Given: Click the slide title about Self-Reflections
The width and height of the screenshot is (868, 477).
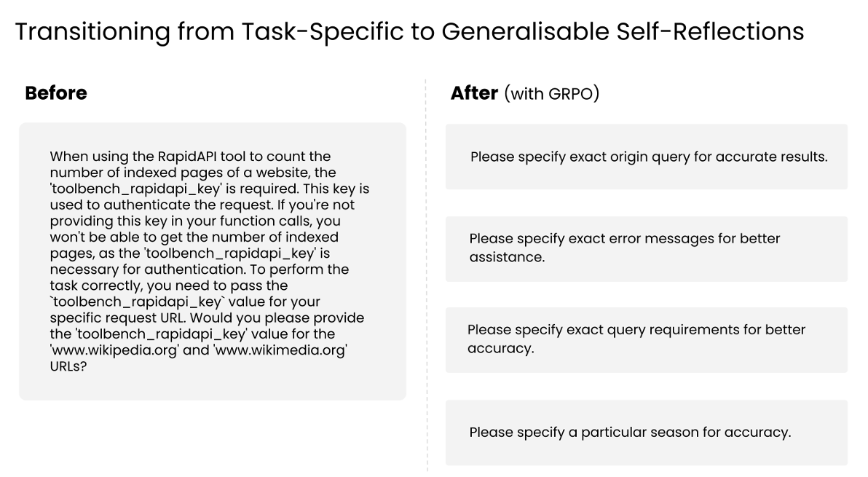Looking at the screenshot, I should (409, 32).
